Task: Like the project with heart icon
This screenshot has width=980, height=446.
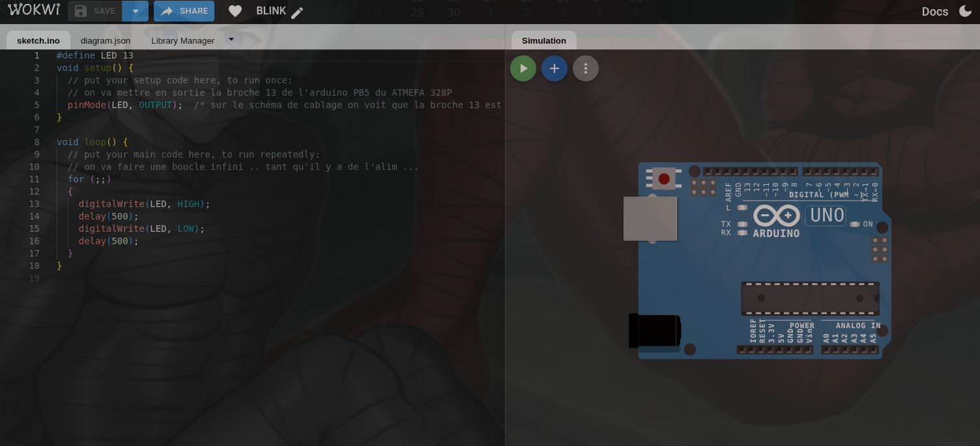Action: point(235,11)
